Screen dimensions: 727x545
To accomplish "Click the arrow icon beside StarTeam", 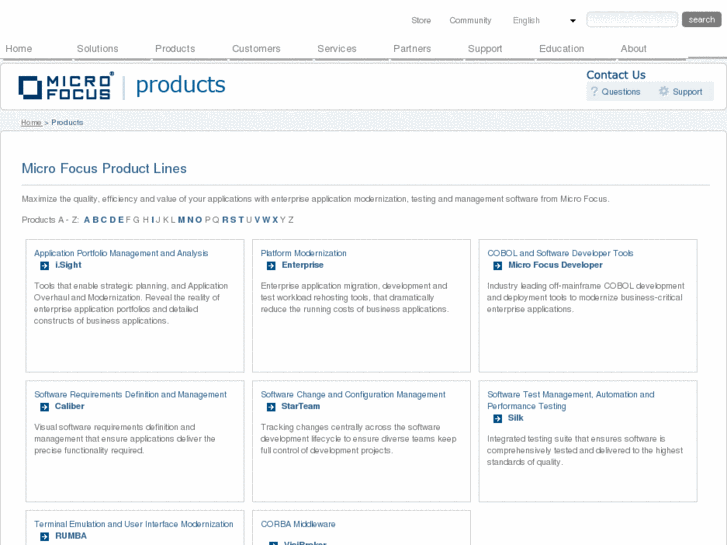I will pos(271,407).
